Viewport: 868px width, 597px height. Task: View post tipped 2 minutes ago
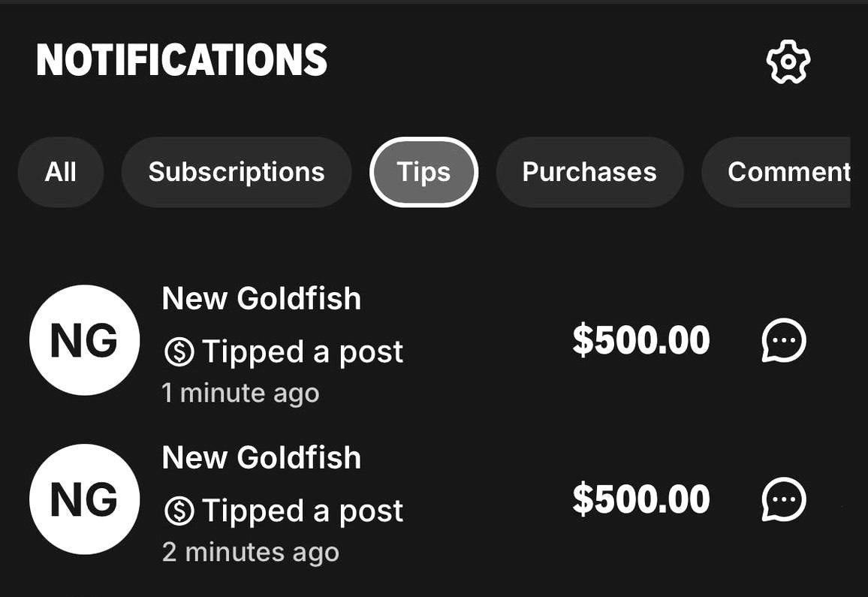point(302,511)
